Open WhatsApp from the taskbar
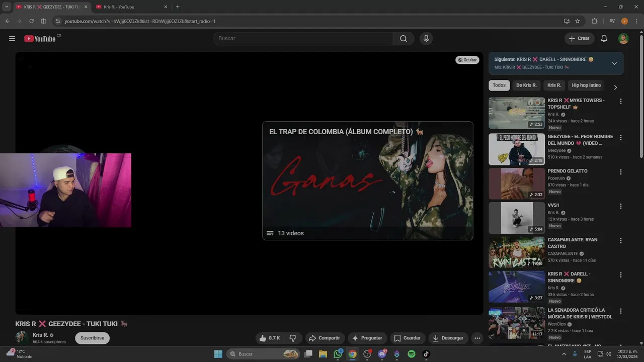Image resolution: width=644 pixels, height=362 pixels. click(x=338, y=354)
